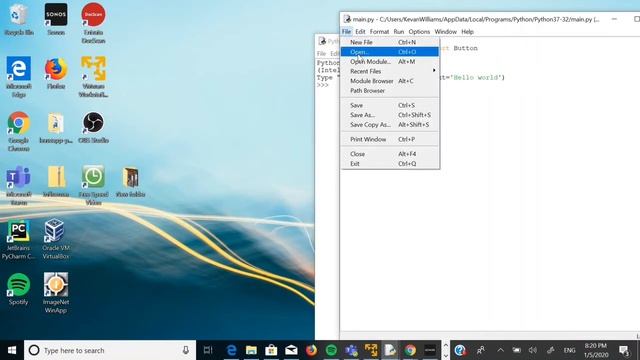
Task: Switch to Spotify in the taskbar
Action: (x=331, y=350)
